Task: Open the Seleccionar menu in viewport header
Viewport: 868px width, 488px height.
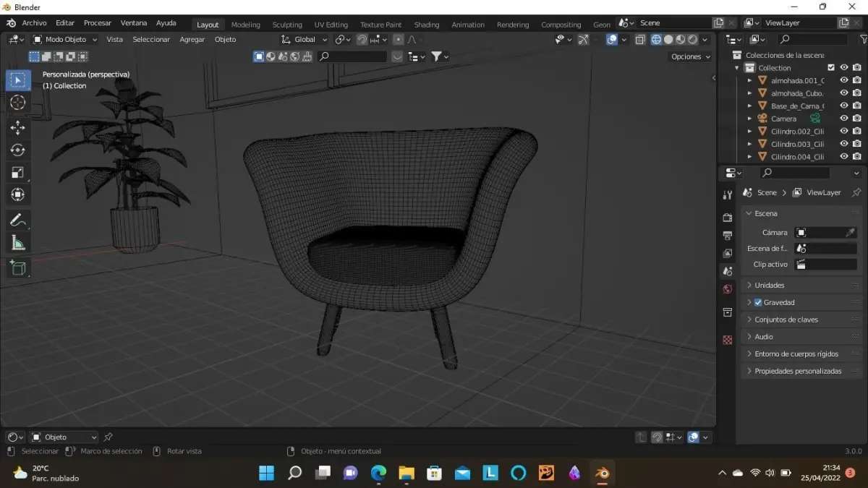Action: pyautogui.click(x=151, y=40)
